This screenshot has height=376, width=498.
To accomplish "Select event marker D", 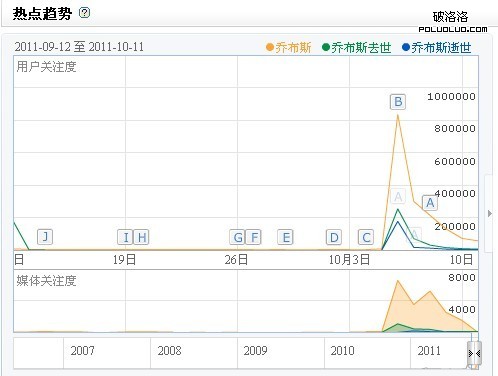I will 334,237.
